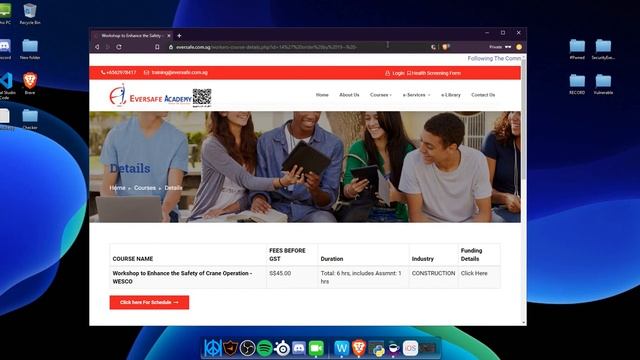Image resolution: width=640 pixels, height=360 pixels.
Task: Expand the Courses dropdown menu
Action: pyautogui.click(x=381, y=95)
